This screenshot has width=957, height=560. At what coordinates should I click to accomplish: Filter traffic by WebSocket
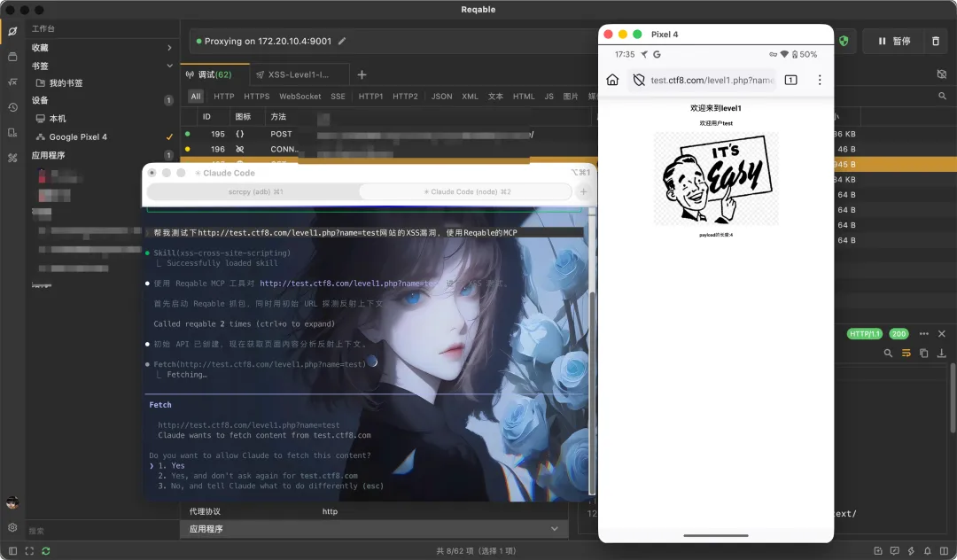pyautogui.click(x=300, y=97)
